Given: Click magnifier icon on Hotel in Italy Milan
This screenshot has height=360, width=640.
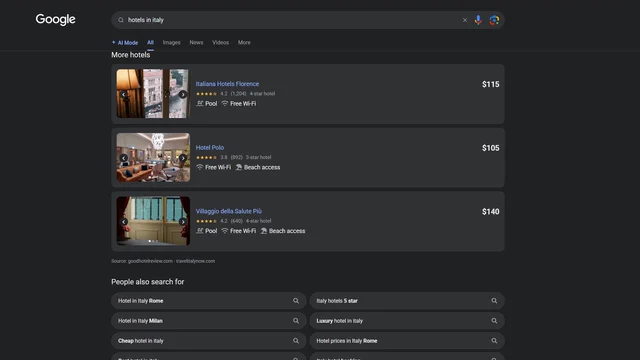Looking at the screenshot, I should 296,321.
